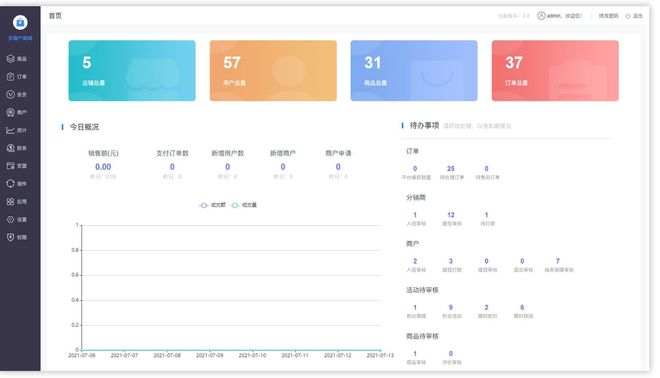This screenshot has height=378, width=660.
Task: Open the 商品 (products) sidebar icon
Action: click(11, 59)
